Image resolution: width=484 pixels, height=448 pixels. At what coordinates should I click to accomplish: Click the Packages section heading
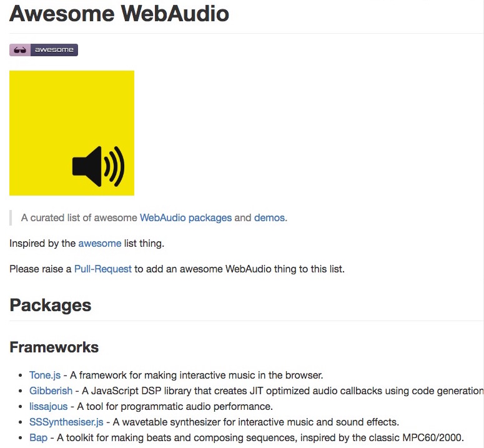coord(51,306)
